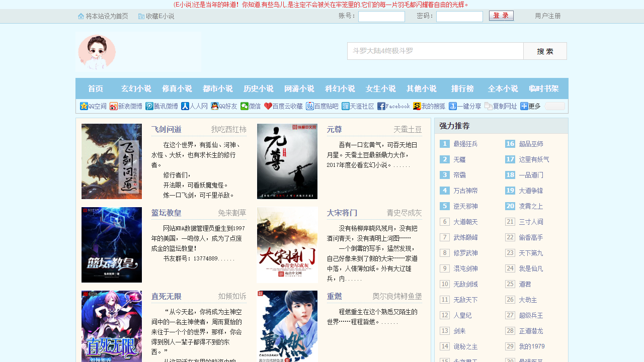Select 都市小说 in the navigation bar
This screenshot has width=644, height=362.
pos(218,88)
